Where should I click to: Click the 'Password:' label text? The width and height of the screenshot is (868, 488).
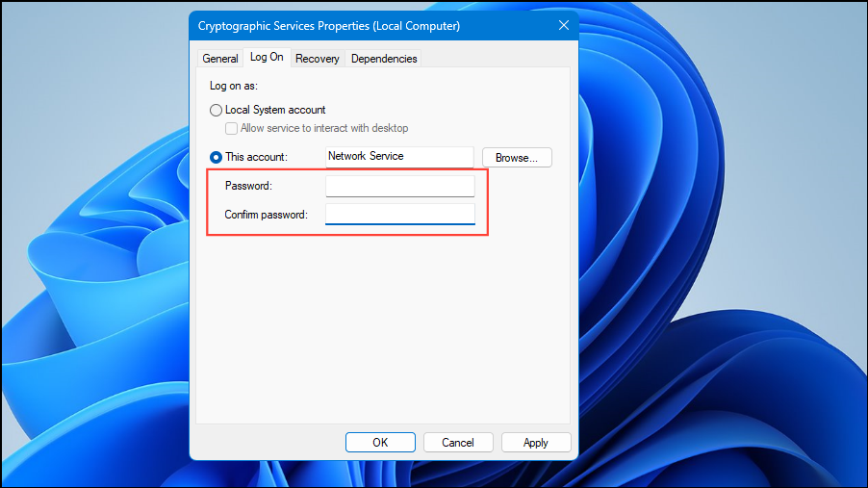248,186
